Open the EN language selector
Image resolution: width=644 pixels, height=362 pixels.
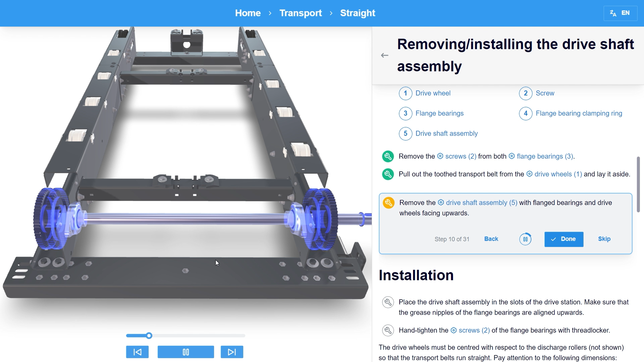tap(625, 13)
